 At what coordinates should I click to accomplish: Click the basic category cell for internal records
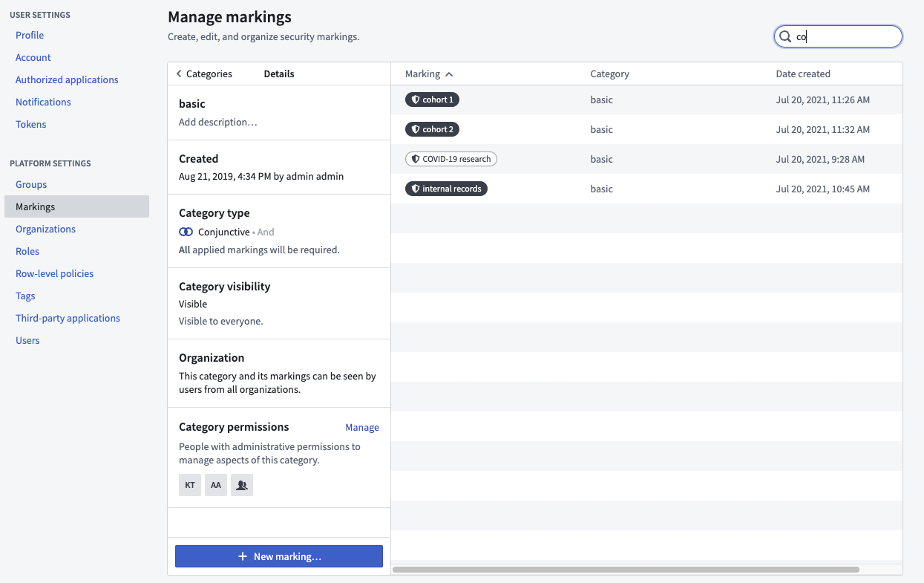click(602, 189)
